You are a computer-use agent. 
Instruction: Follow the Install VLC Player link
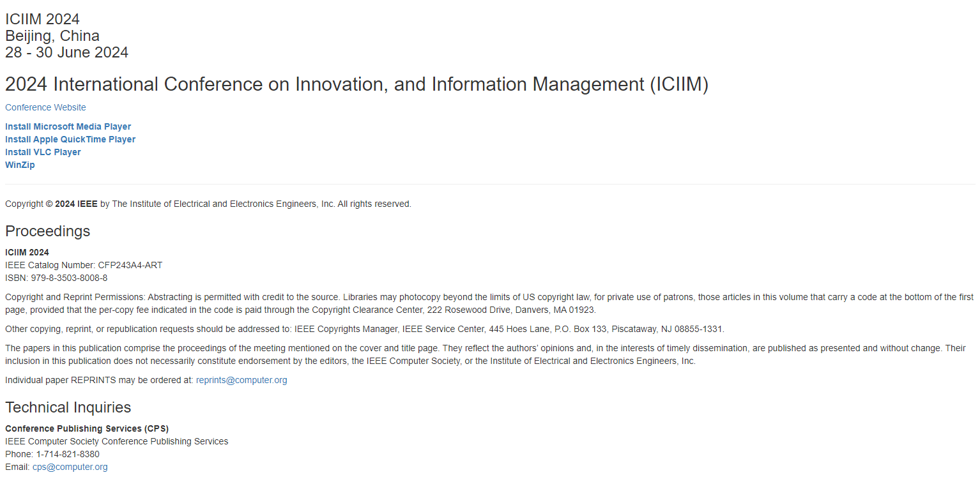[x=43, y=152]
